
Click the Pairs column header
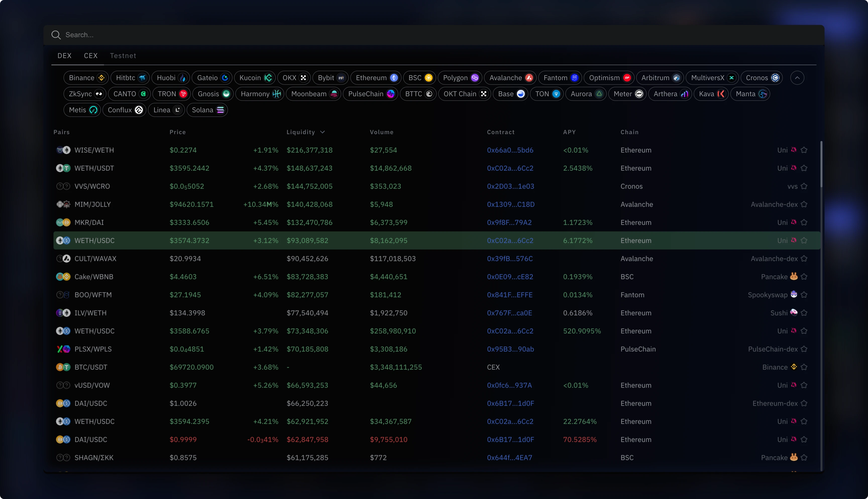[62, 132]
